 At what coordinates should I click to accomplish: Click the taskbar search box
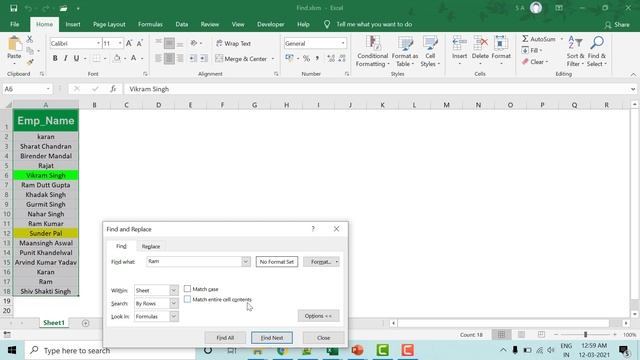point(110,350)
